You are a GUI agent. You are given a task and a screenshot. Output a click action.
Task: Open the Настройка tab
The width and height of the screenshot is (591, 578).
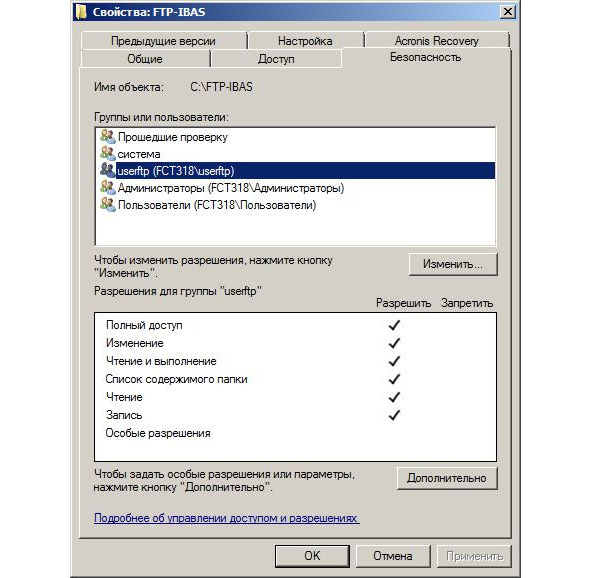coord(305,40)
